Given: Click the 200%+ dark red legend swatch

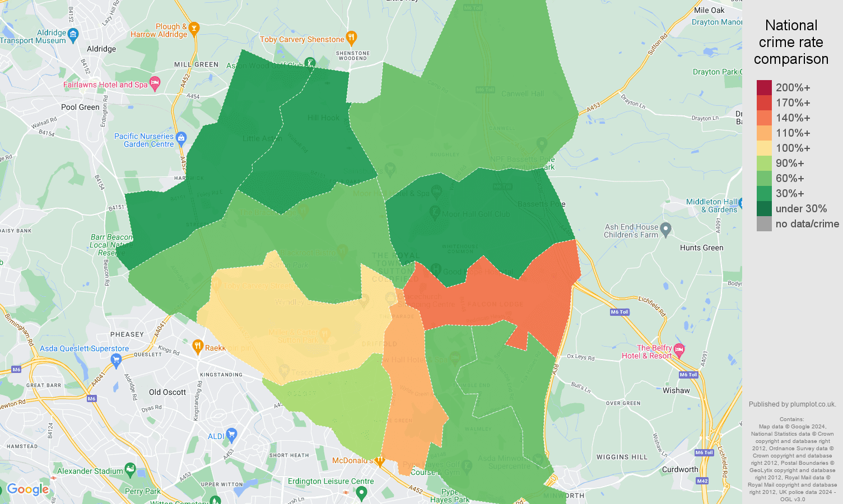Looking at the screenshot, I should (x=764, y=87).
